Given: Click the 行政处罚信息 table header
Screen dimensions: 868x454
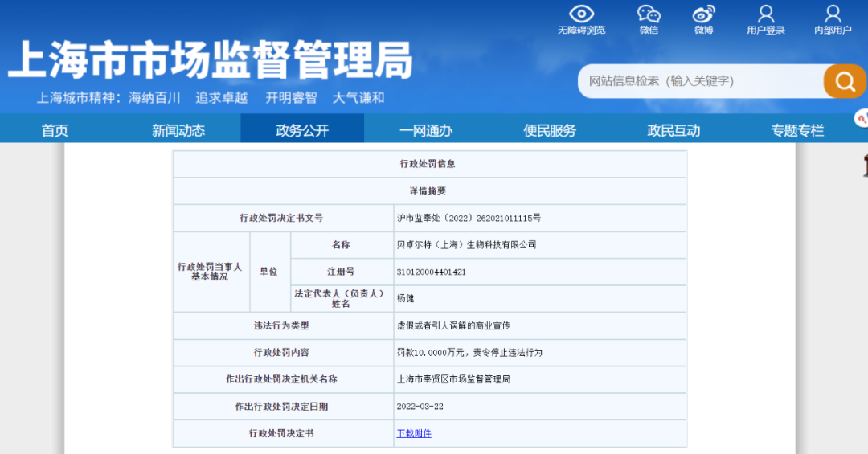Looking at the screenshot, I should pyautogui.click(x=428, y=164).
